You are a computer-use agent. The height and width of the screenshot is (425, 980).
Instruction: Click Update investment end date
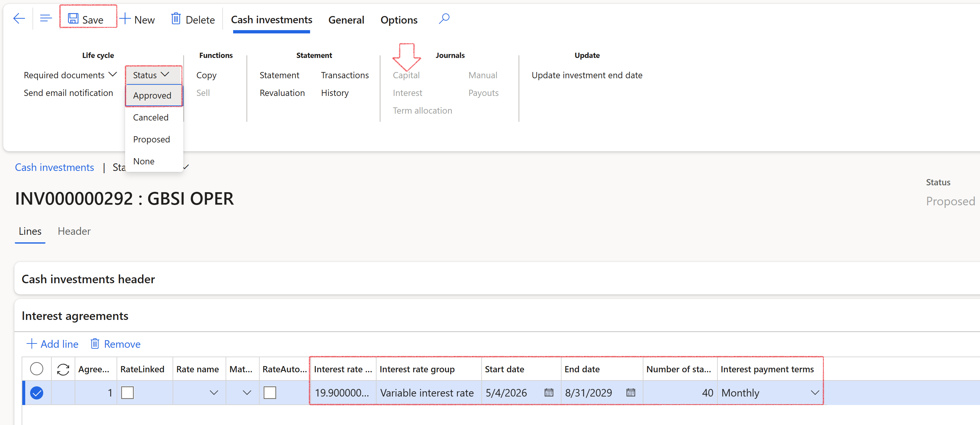click(587, 75)
